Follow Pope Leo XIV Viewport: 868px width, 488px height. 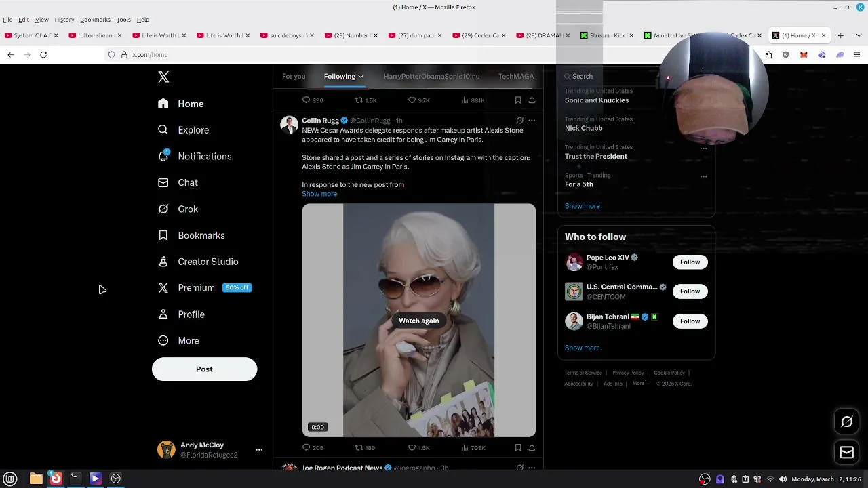tap(690, 262)
